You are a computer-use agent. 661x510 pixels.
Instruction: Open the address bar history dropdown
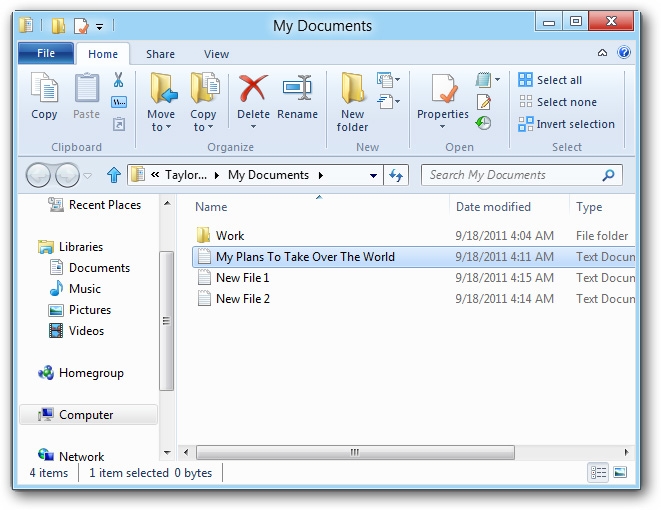click(373, 175)
